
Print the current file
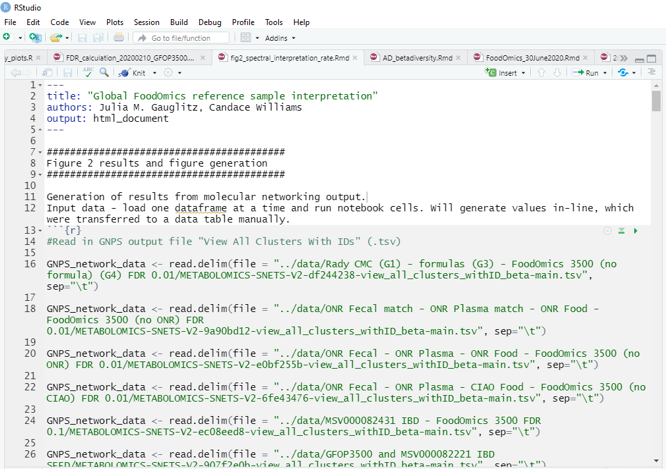click(x=119, y=38)
